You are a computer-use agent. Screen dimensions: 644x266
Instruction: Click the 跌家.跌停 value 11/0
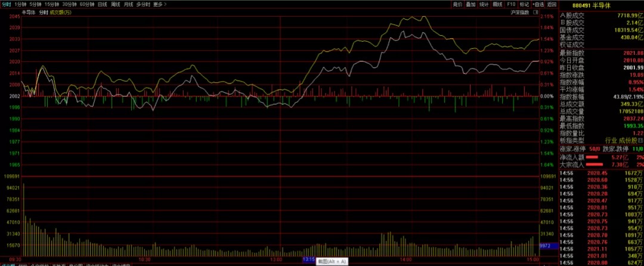[x=637, y=149]
